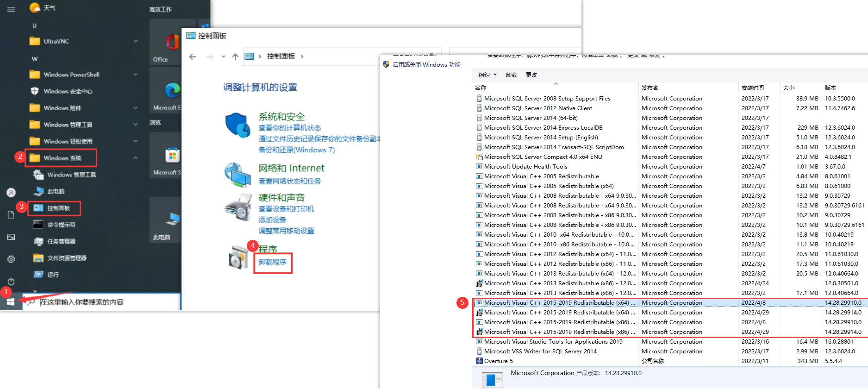
Task: Open 任务管理器 from the Start list
Action: (61, 241)
